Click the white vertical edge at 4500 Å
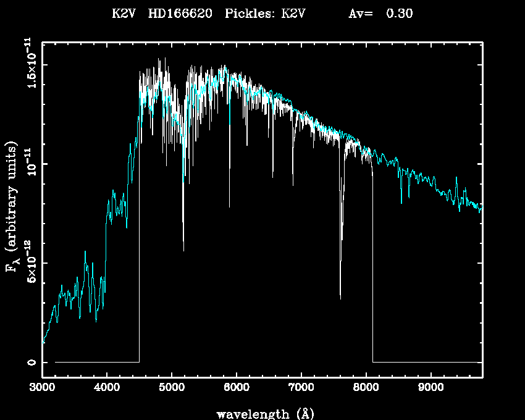 pyautogui.click(x=140, y=247)
